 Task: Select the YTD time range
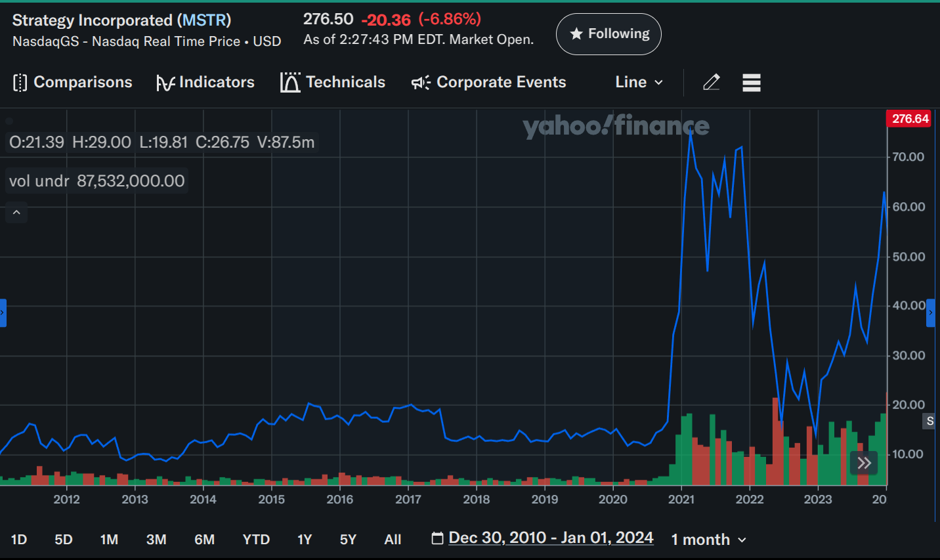tap(256, 540)
